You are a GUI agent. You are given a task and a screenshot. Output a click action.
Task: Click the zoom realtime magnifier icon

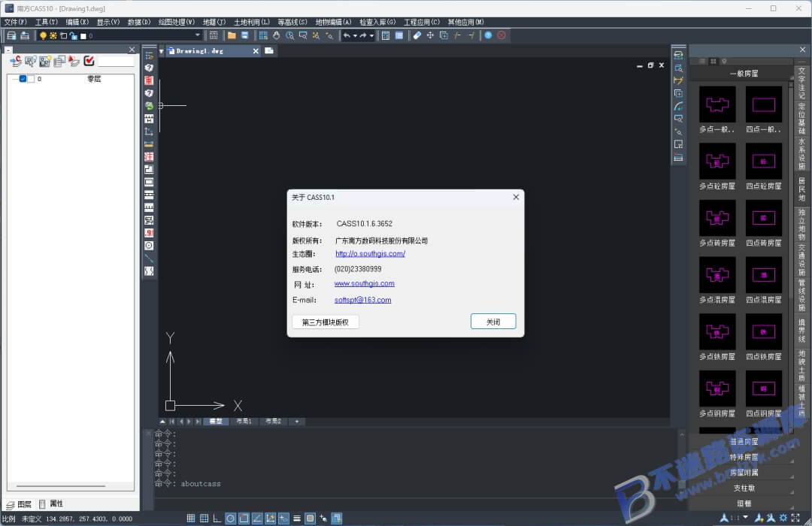pyautogui.click(x=289, y=35)
